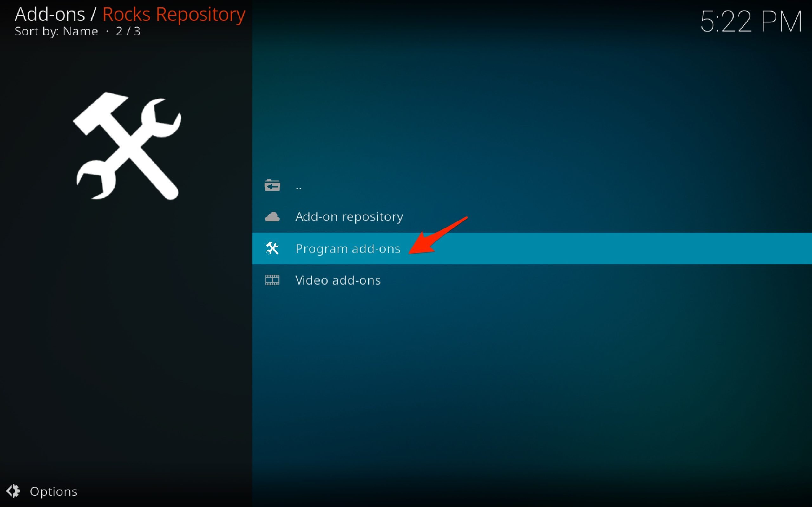Open the Add-on repository entry

349,217
